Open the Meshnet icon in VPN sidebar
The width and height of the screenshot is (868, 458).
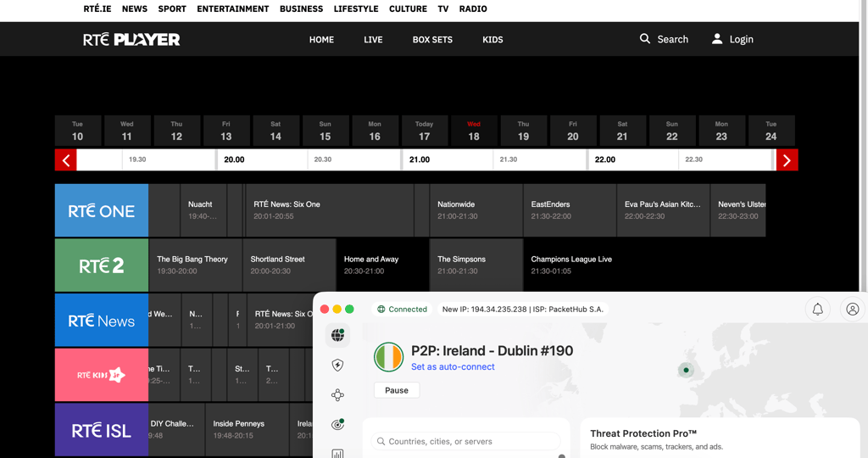pyautogui.click(x=337, y=395)
